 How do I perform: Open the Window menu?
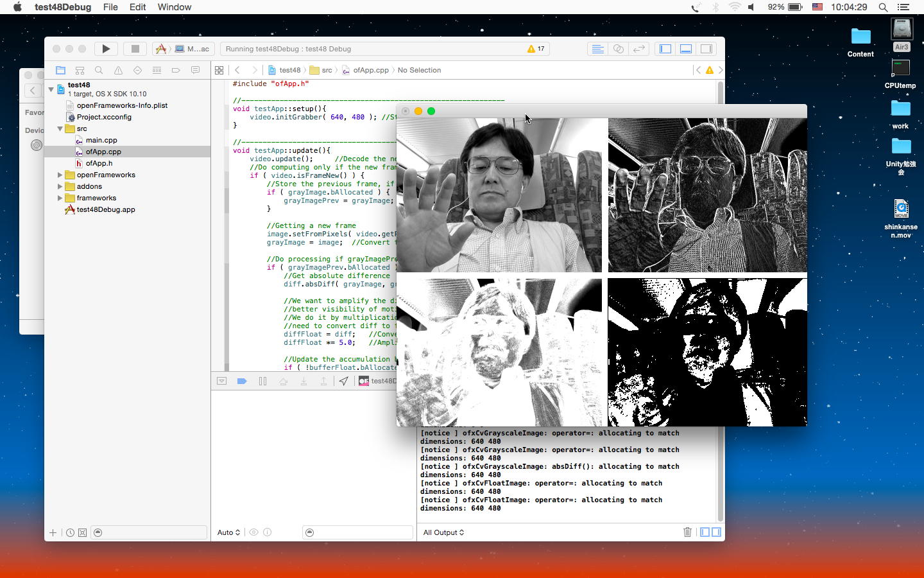175,7
